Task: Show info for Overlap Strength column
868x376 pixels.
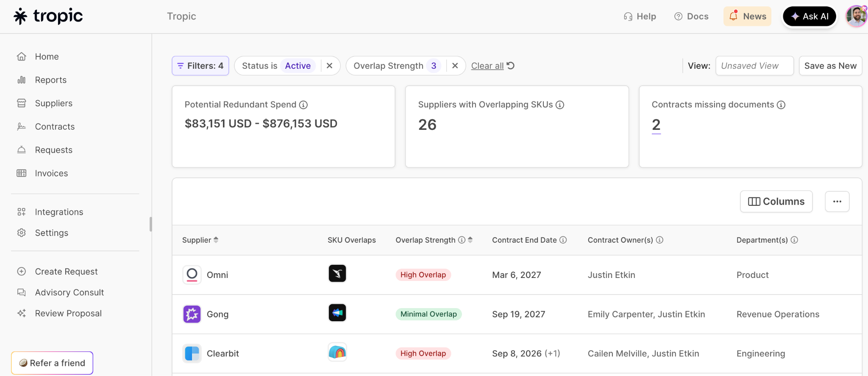Action: click(x=462, y=240)
